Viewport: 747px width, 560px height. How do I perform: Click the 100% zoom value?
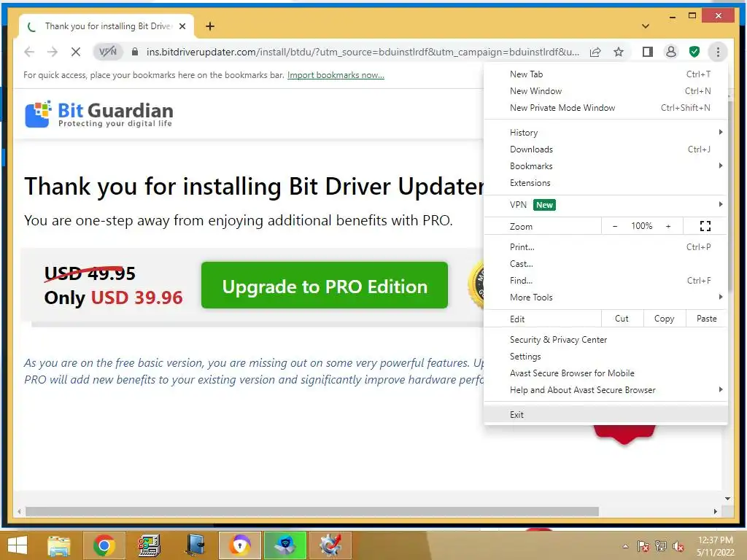[x=641, y=226]
